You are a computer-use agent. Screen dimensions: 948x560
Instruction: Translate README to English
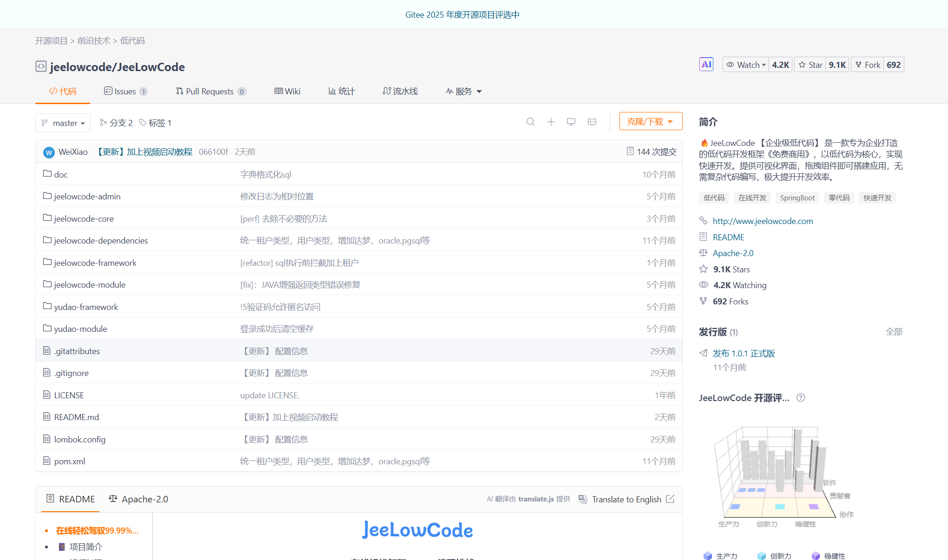(626, 499)
